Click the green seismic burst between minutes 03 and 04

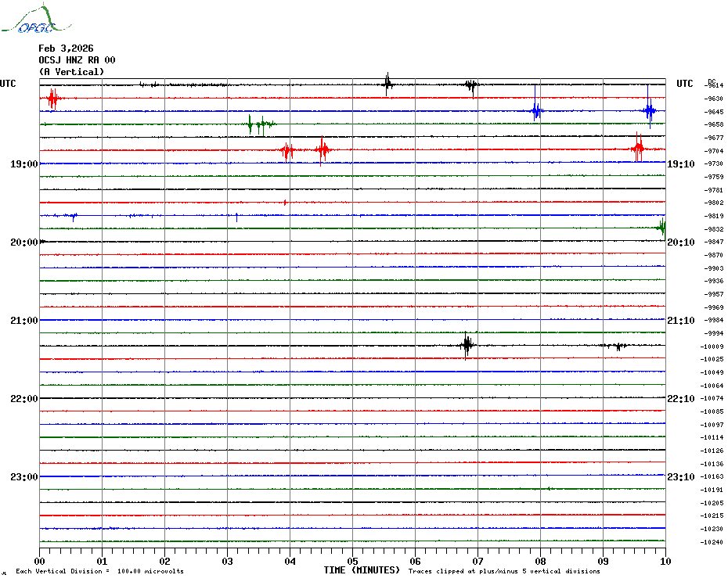click(261, 124)
